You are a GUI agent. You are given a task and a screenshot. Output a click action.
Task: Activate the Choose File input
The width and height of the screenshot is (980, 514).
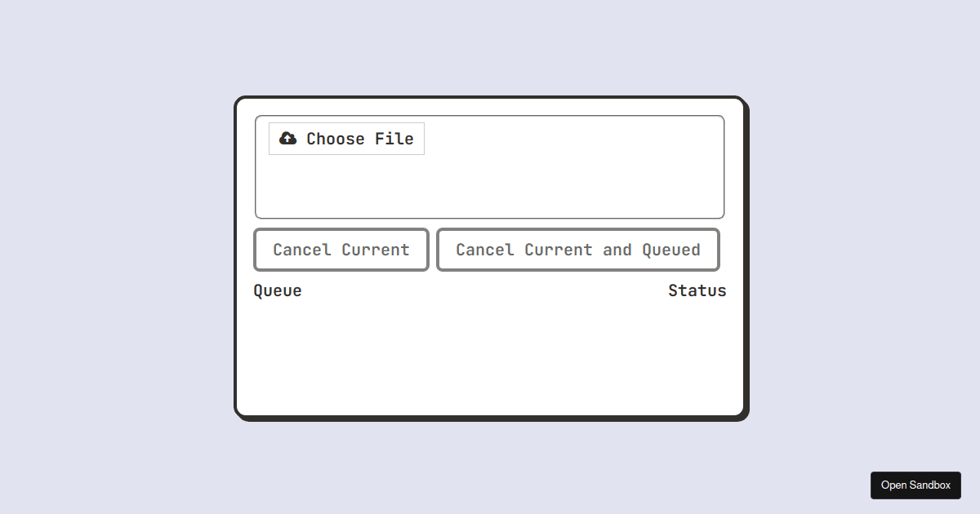pyautogui.click(x=346, y=138)
